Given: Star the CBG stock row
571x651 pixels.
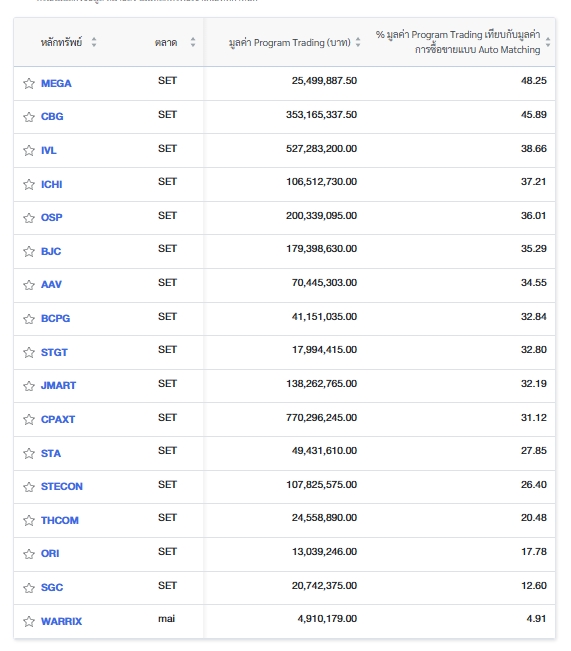Looking at the screenshot, I should [x=29, y=117].
